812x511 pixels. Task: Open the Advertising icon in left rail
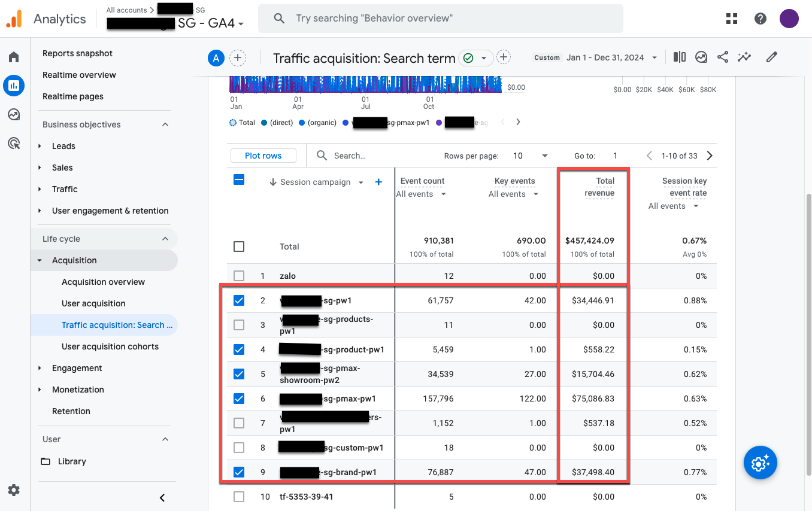pos(14,143)
